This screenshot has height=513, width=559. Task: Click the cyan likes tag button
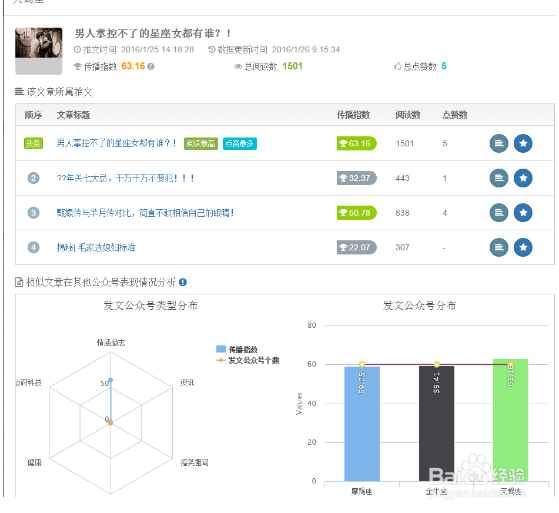(240, 143)
